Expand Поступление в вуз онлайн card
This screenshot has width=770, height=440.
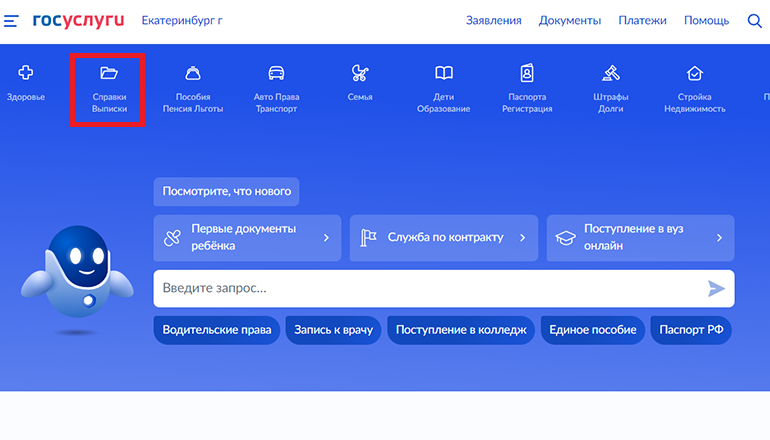coord(639,238)
